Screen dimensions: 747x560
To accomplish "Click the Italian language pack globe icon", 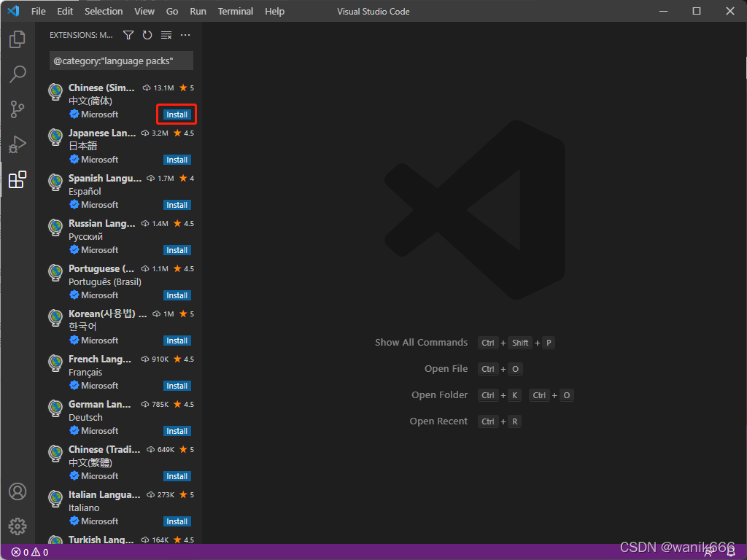I will coord(55,499).
